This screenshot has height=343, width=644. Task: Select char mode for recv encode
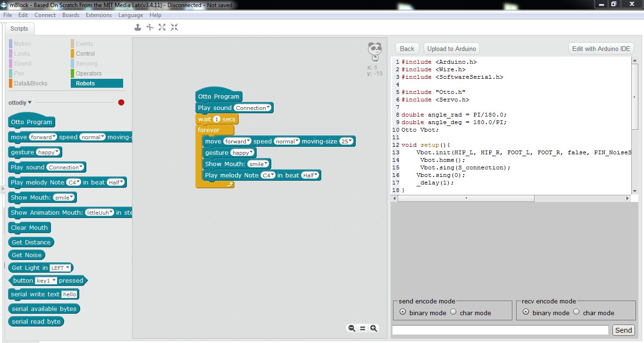(x=576, y=312)
